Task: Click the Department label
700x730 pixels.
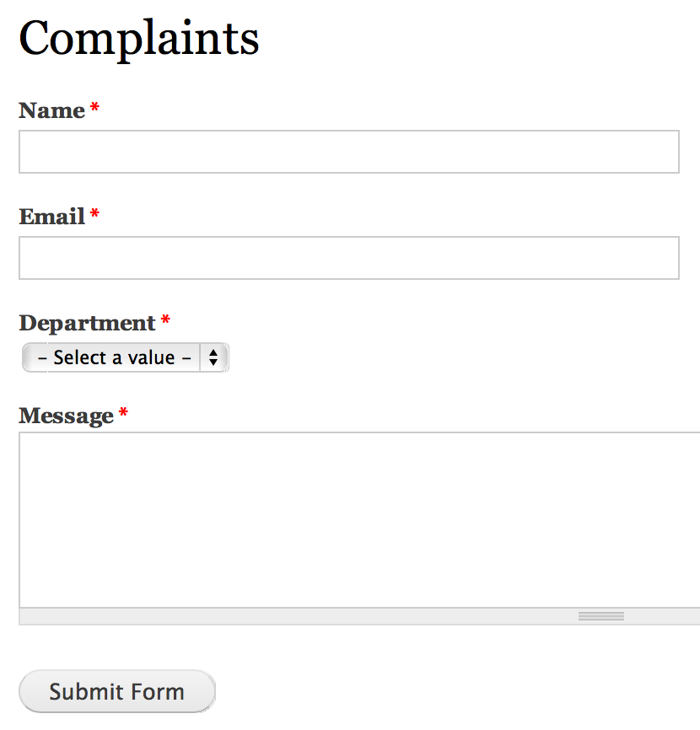Action: (89, 323)
